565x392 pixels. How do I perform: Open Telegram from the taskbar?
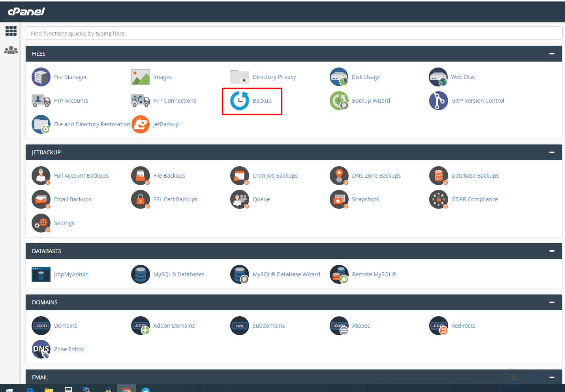tap(146, 390)
